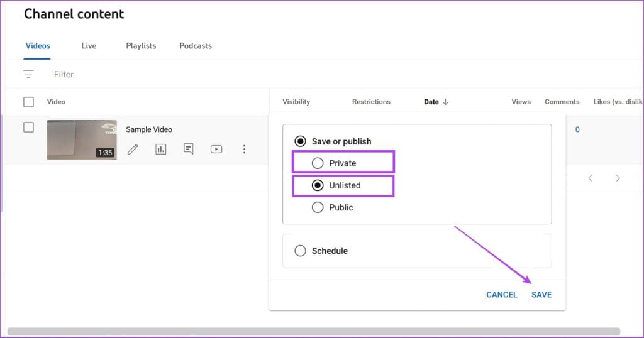Go to previous page arrow
Screen dimensions: 644x338
click(x=590, y=178)
